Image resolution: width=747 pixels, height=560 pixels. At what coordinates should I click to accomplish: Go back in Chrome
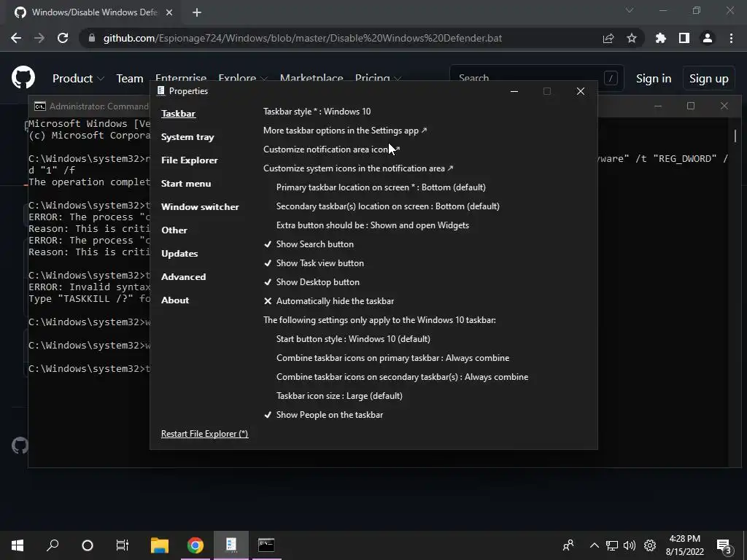coord(16,38)
